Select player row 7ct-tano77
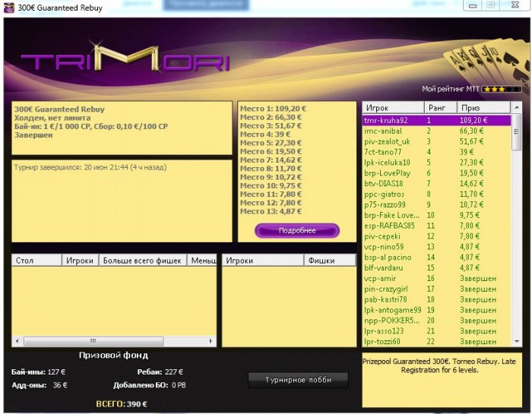Screen dimensions: 532x414 pyautogui.click(x=437, y=152)
